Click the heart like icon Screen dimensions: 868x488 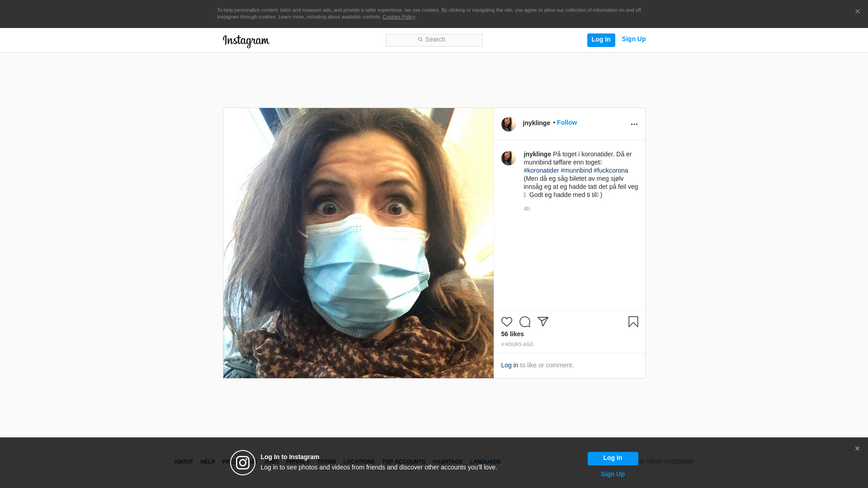[506, 322]
